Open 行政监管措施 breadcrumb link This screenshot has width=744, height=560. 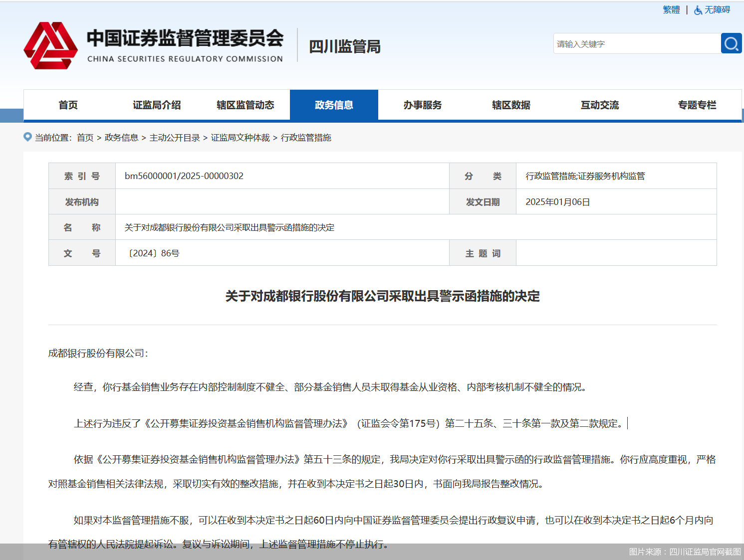(306, 138)
